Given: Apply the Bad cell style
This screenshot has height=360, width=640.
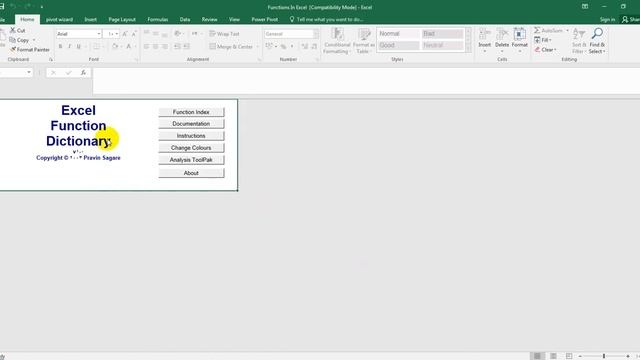Looking at the screenshot, I should [x=442, y=34].
